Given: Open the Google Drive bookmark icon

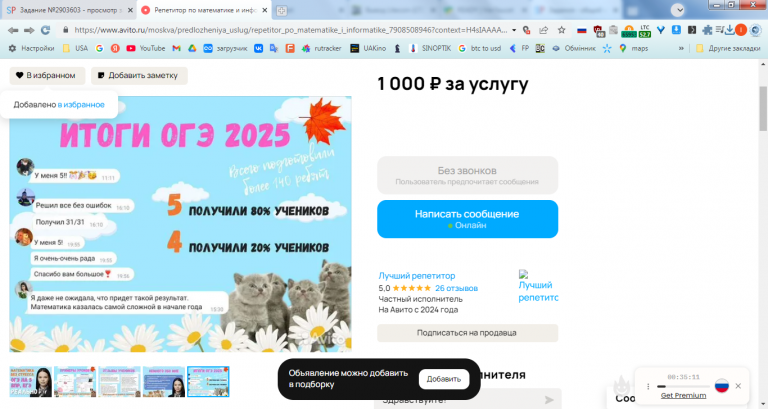Looking at the screenshot, I should click(192, 48).
